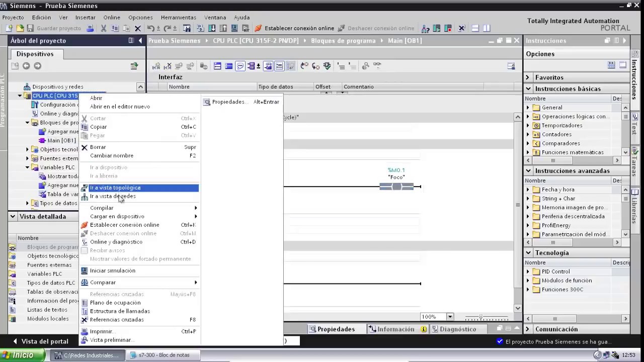Select Ir a vista topológica

pyautogui.click(x=139, y=188)
